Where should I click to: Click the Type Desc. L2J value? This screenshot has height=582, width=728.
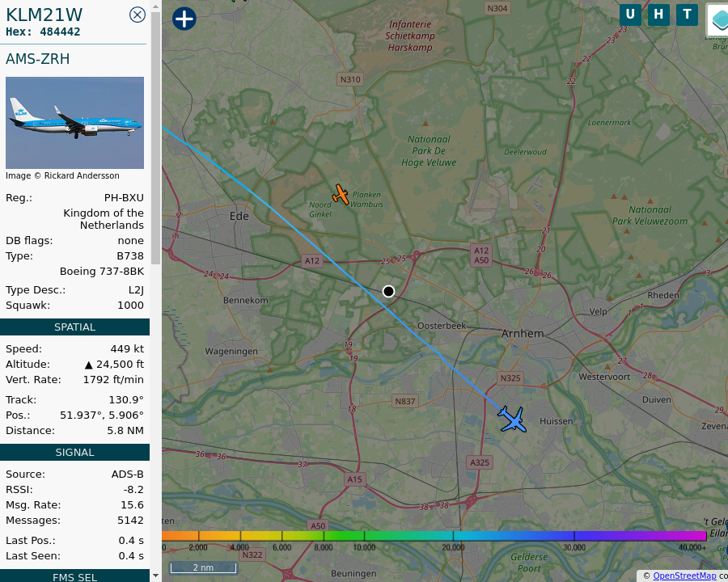(x=136, y=290)
